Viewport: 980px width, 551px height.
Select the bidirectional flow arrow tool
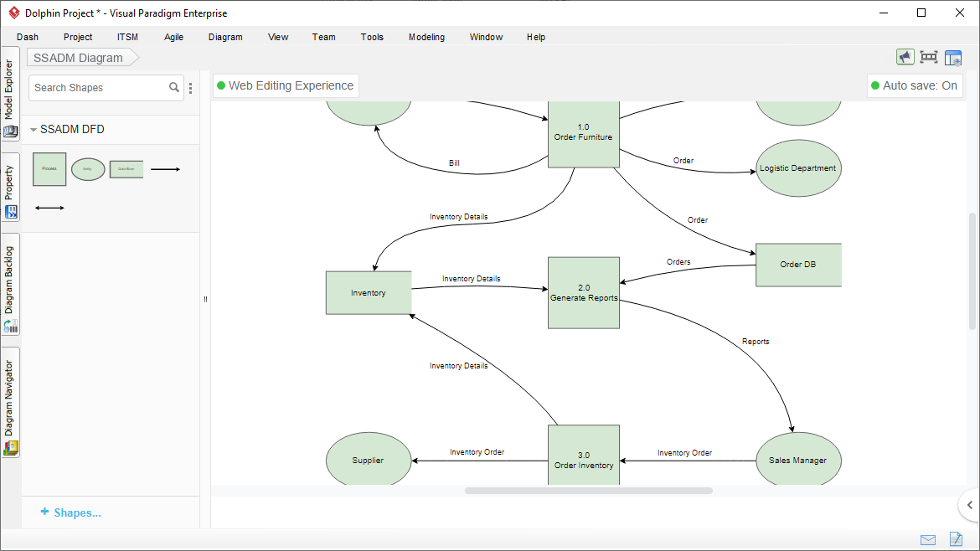point(49,207)
